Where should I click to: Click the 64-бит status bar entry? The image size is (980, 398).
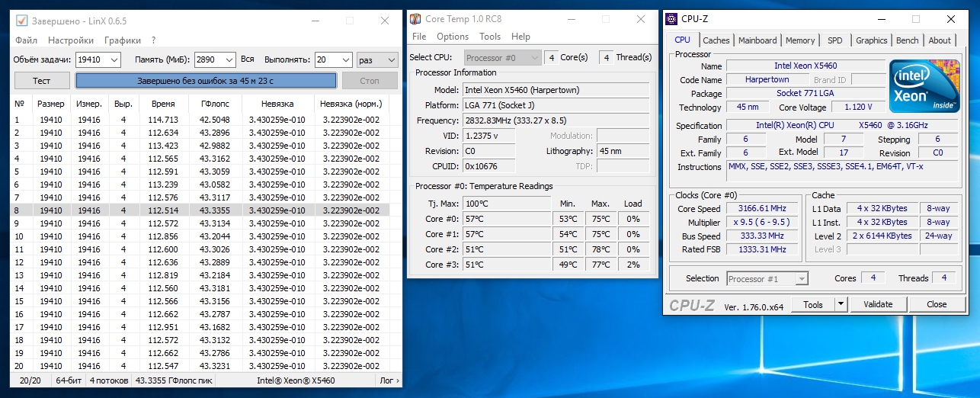tap(68, 380)
